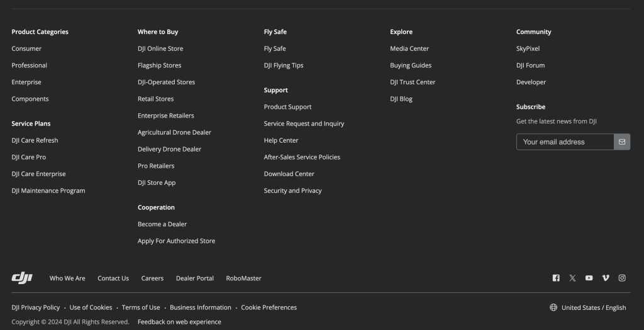Open Who We Are page
Image resolution: width=644 pixels, height=330 pixels.
tap(67, 278)
